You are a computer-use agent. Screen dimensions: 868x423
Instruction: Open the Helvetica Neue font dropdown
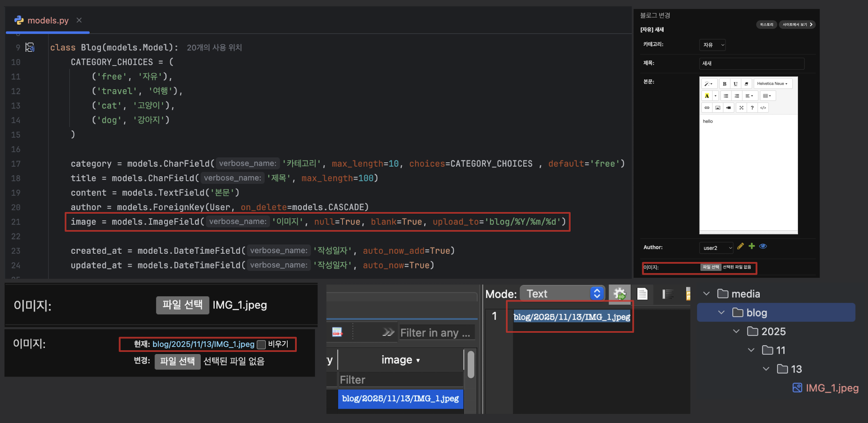click(772, 84)
